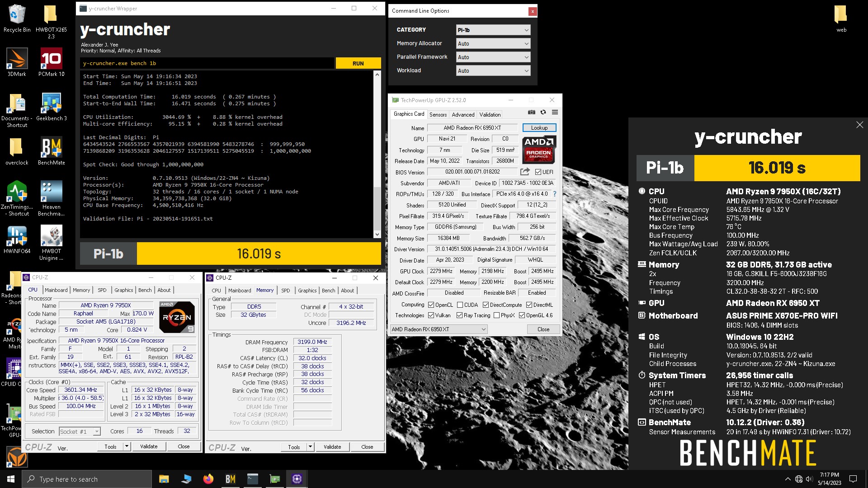Open SPD tab in right CPU-Z window

pyautogui.click(x=285, y=291)
